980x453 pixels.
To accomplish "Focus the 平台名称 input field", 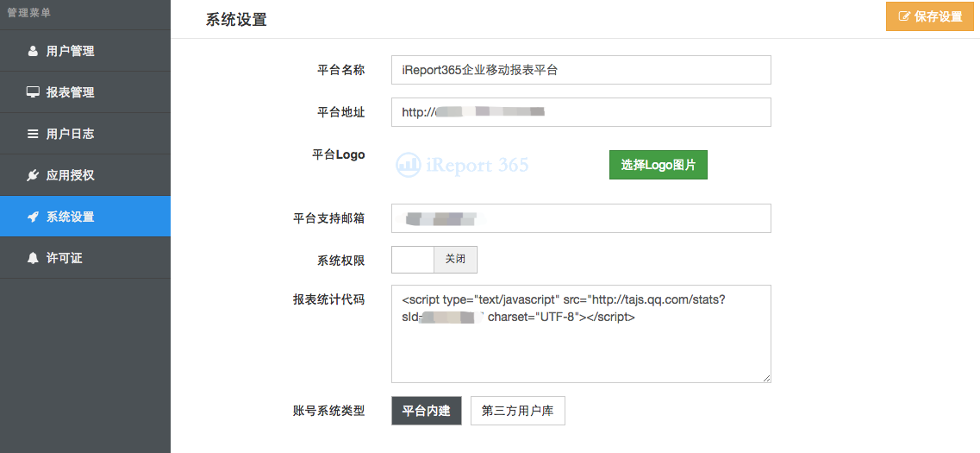I will [x=580, y=70].
